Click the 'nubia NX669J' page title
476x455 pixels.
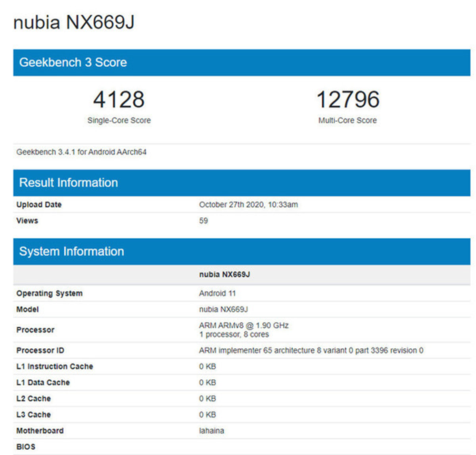point(74,22)
